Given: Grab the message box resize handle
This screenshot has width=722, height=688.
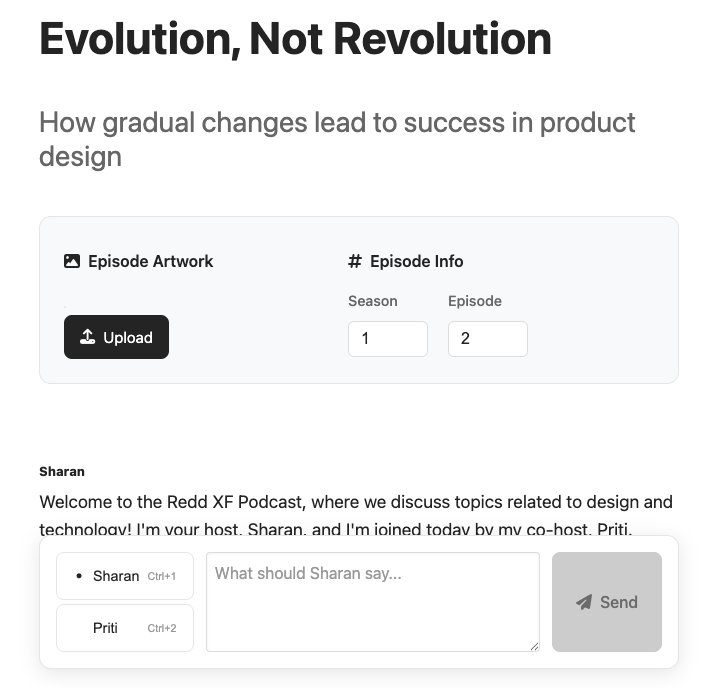Looking at the screenshot, I should pyautogui.click(x=534, y=646).
